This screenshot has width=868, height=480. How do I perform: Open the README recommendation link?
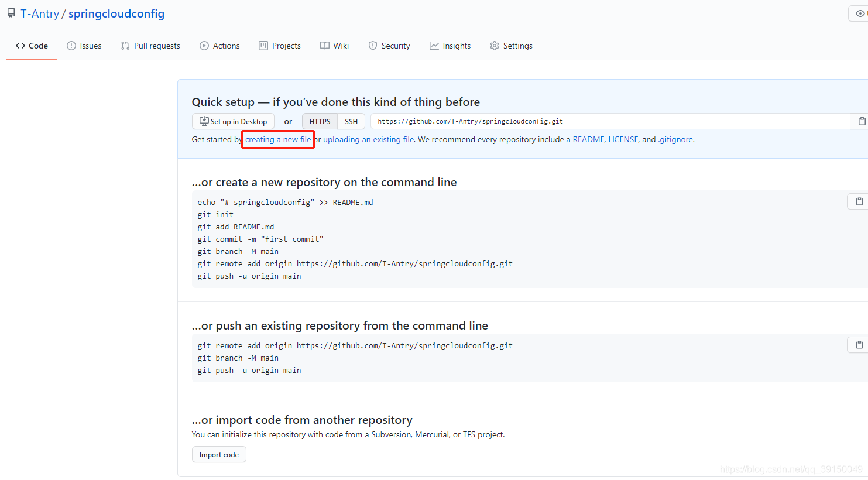[588, 139]
